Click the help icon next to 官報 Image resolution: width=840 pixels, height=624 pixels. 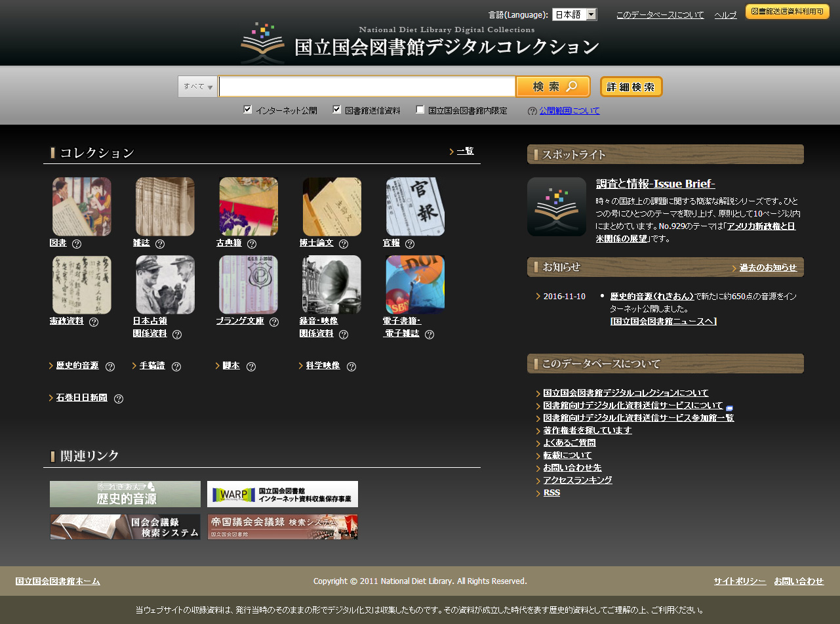click(410, 244)
